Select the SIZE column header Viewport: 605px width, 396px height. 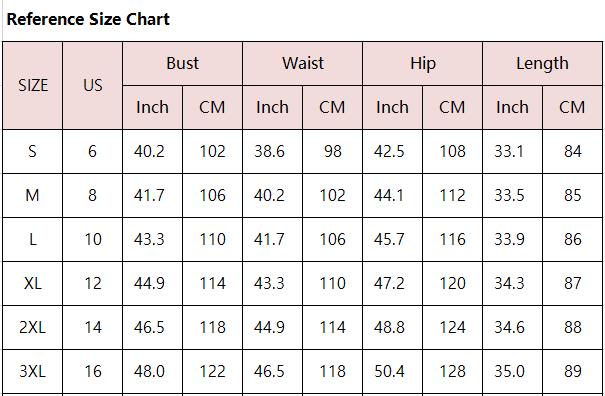tap(32, 85)
